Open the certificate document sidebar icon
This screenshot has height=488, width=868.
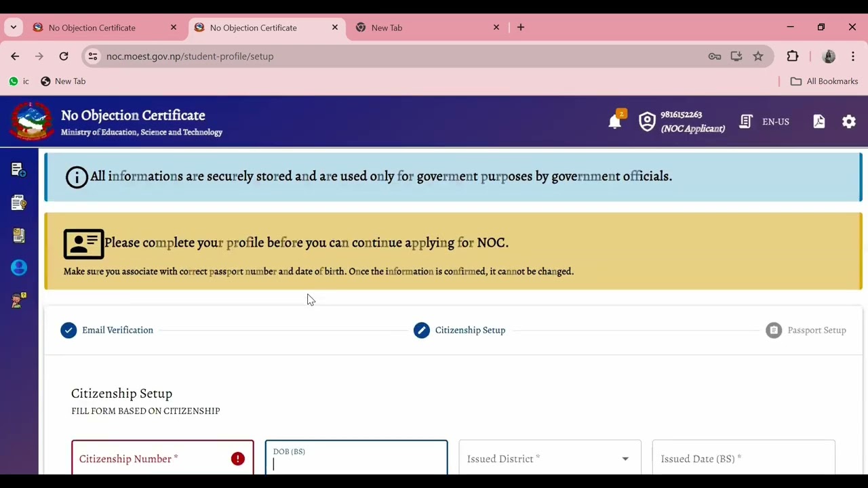19,202
